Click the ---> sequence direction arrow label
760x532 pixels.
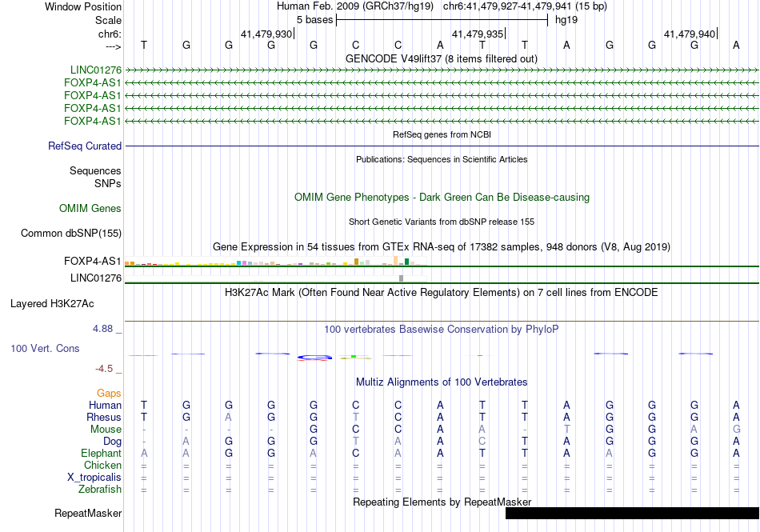(x=113, y=46)
